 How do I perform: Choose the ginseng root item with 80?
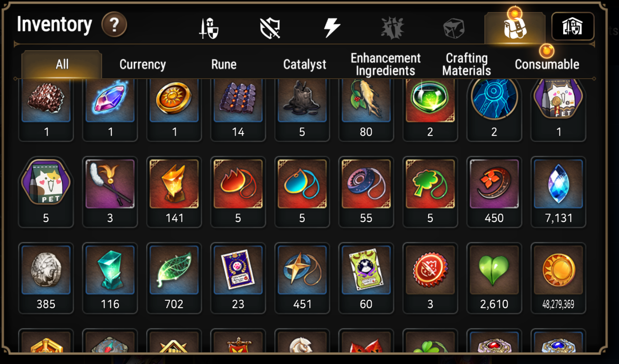(x=366, y=109)
